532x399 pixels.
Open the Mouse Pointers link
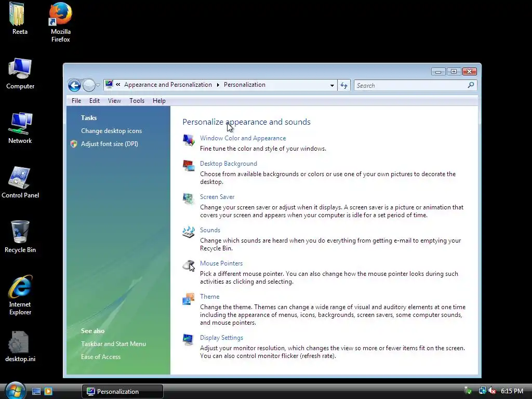221,263
